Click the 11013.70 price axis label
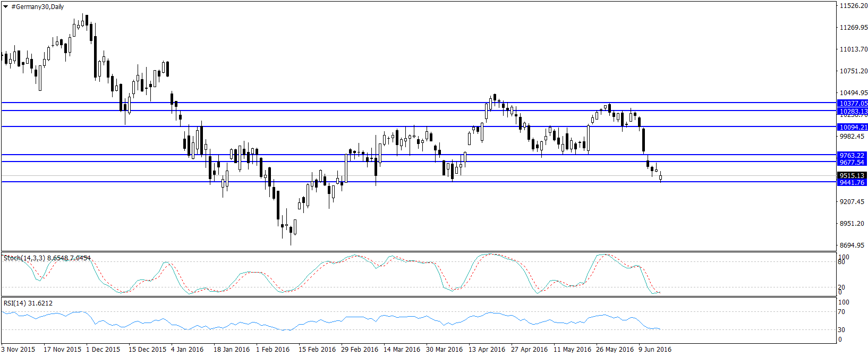868x356 pixels. tap(854, 49)
